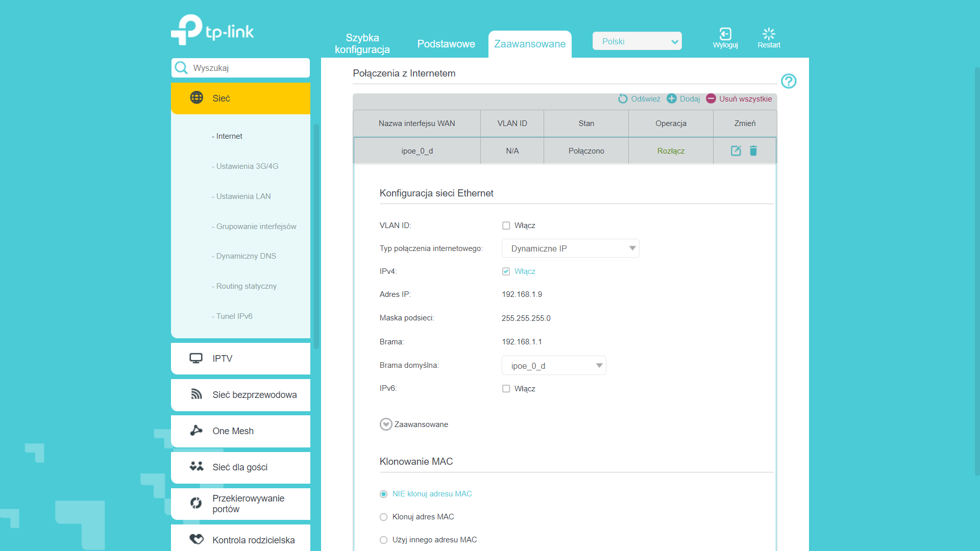Add connection with the Dodaj plus icon
The image size is (980, 551).
(672, 98)
